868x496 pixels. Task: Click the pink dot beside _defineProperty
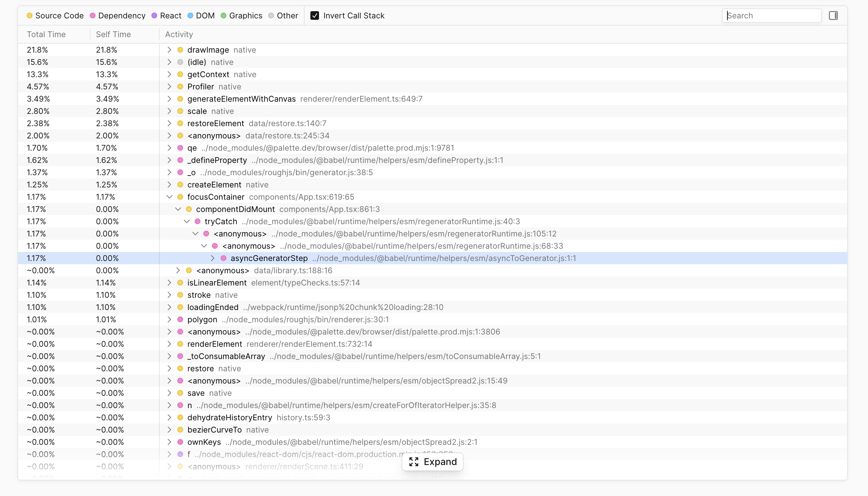(x=180, y=160)
